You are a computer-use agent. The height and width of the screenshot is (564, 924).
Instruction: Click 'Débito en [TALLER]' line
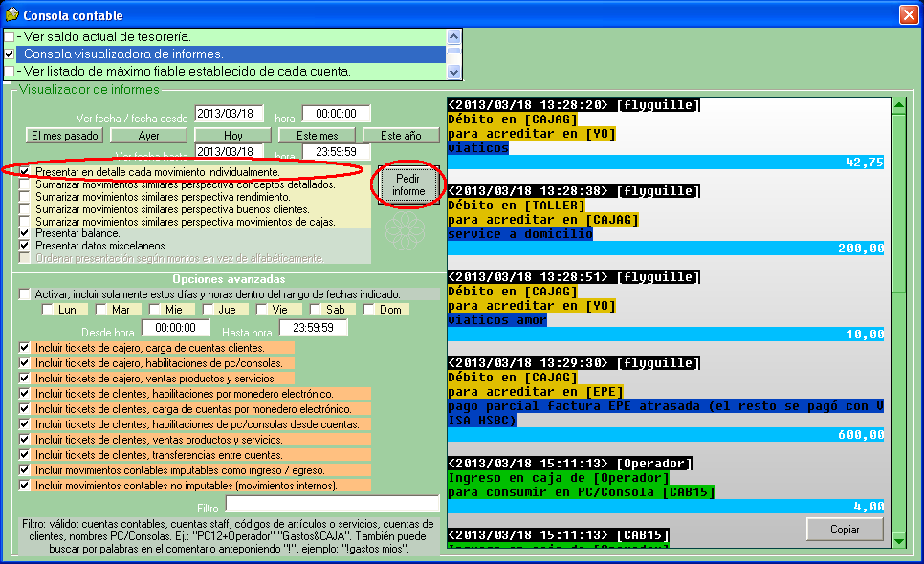pos(517,205)
